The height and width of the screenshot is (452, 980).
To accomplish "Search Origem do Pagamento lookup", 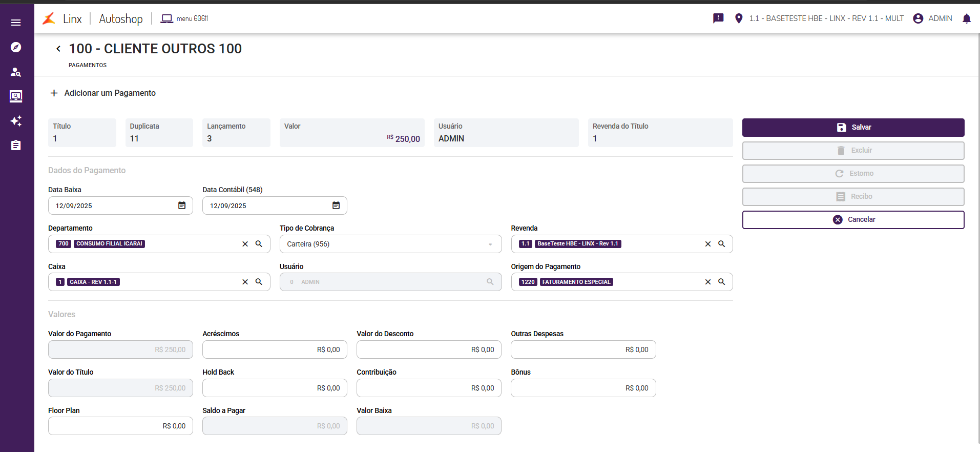I will click(x=722, y=282).
